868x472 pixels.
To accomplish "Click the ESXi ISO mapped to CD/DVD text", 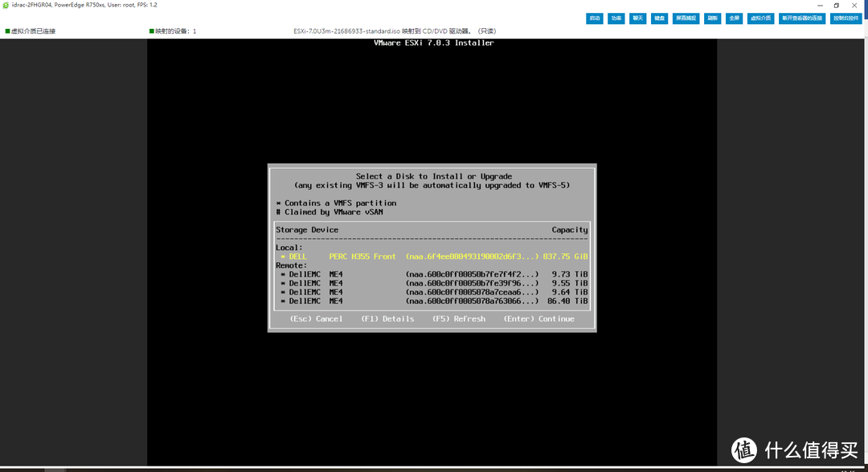I will click(395, 31).
